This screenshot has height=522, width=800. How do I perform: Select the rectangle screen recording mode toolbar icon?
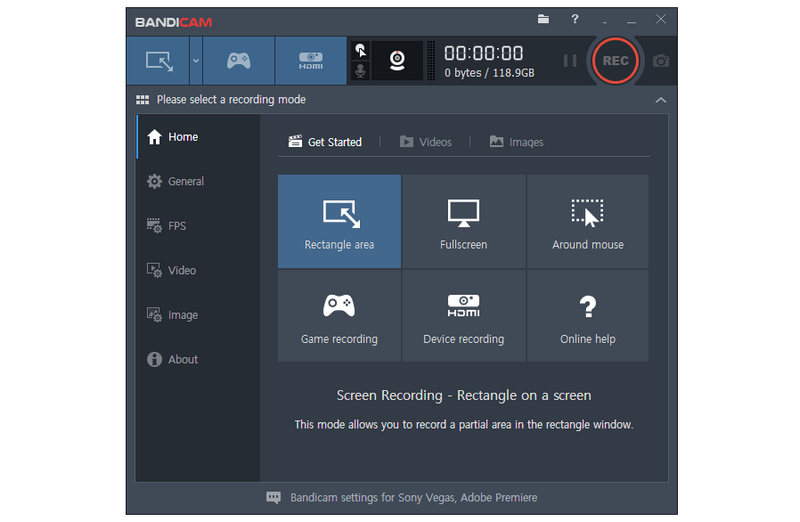click(x=158, y=61)
